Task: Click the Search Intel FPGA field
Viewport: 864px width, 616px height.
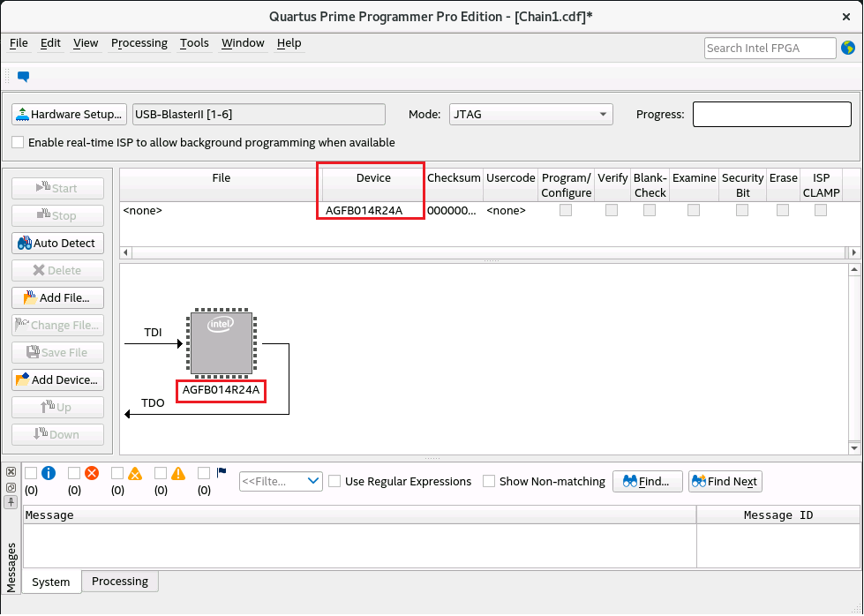Action: [770, 48]
